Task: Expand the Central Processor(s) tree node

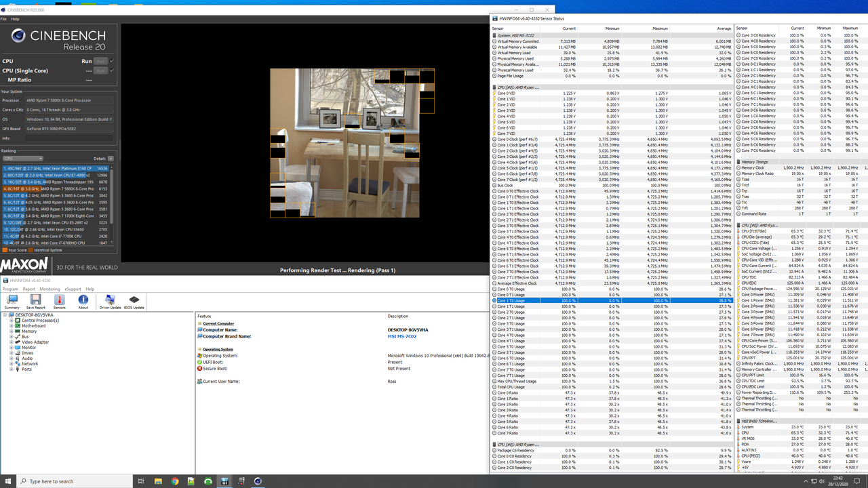Action: [x=12, y=321]
